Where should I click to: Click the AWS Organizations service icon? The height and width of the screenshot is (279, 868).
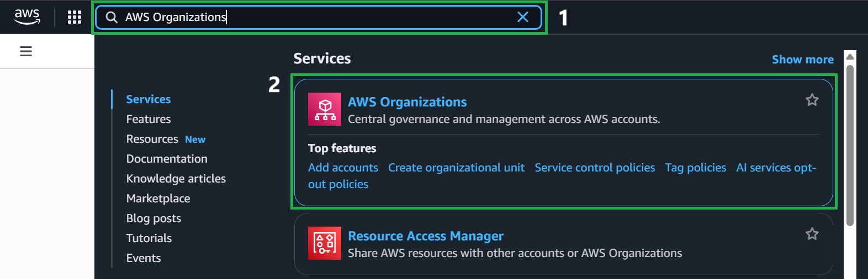tap(325, 109)
